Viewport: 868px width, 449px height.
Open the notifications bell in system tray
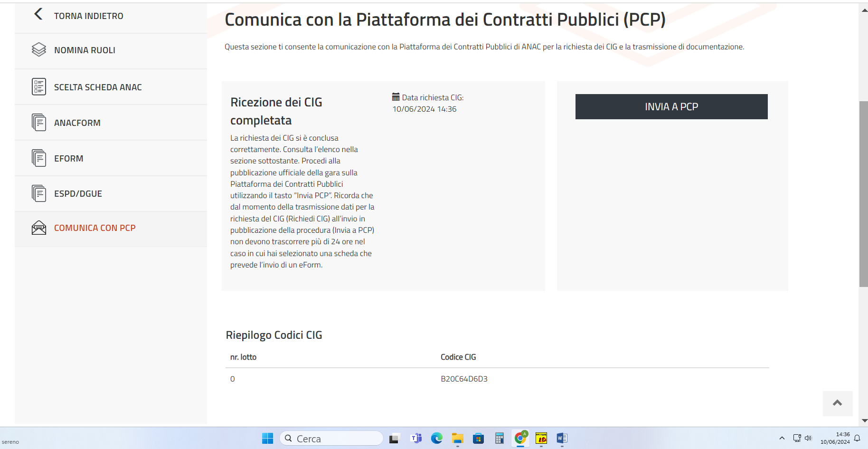pyautogui.click(x=857, y=438)
